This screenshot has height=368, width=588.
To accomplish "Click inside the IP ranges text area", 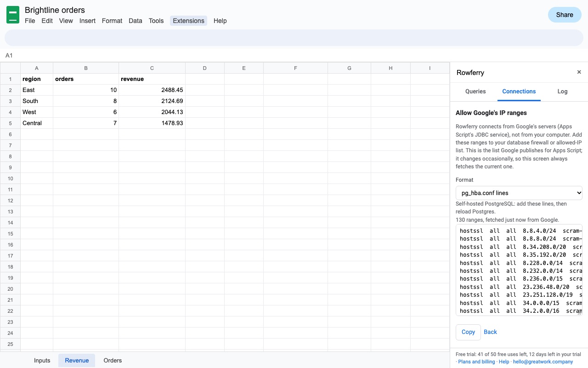I will (519, 270).
